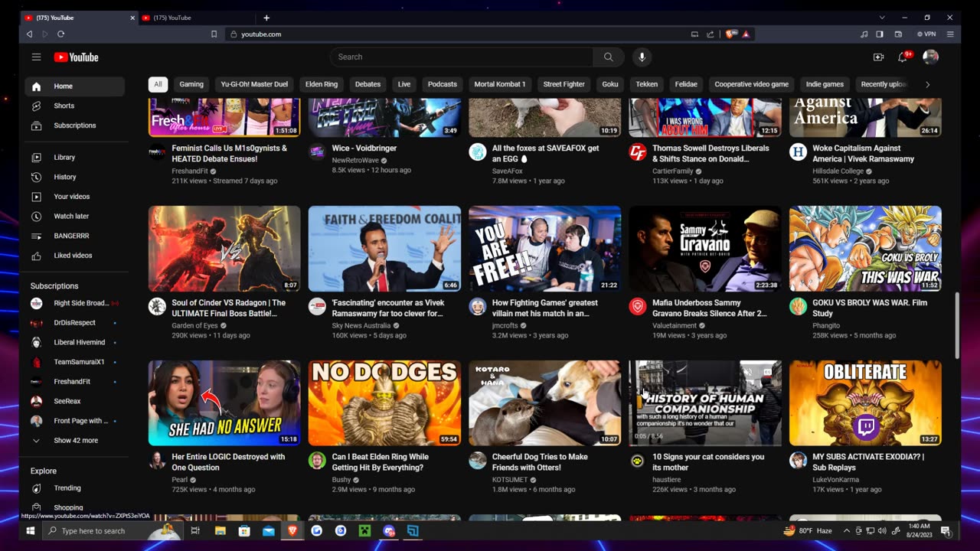The width and height of the screenshot is (980, 551).
Task: Open Phangito channel link
Action: 828,326
